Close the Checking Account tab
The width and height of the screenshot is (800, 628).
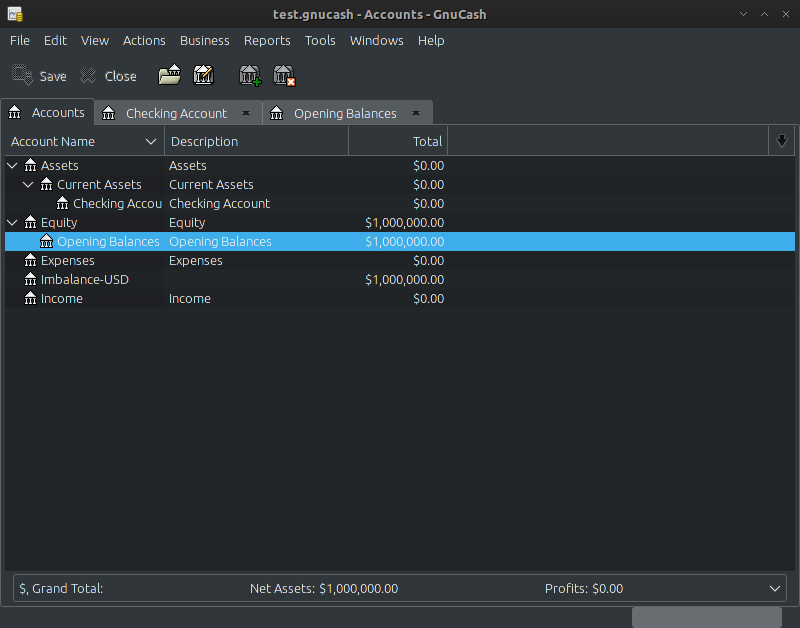click(x=246, y=113)
